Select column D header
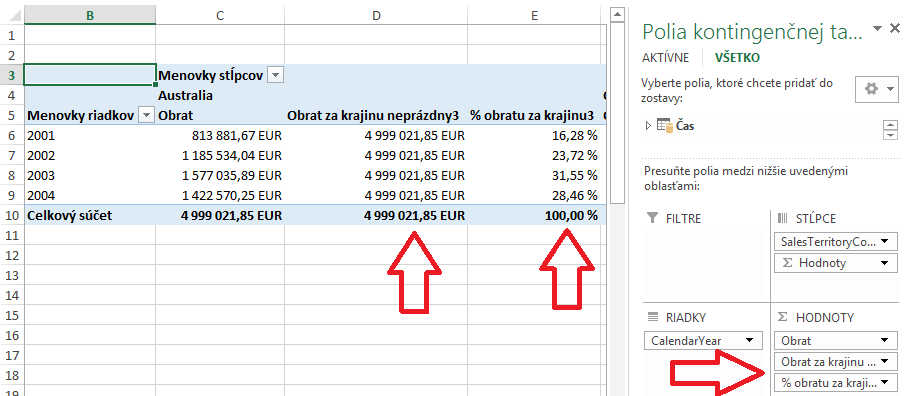 tap(376, 16)
